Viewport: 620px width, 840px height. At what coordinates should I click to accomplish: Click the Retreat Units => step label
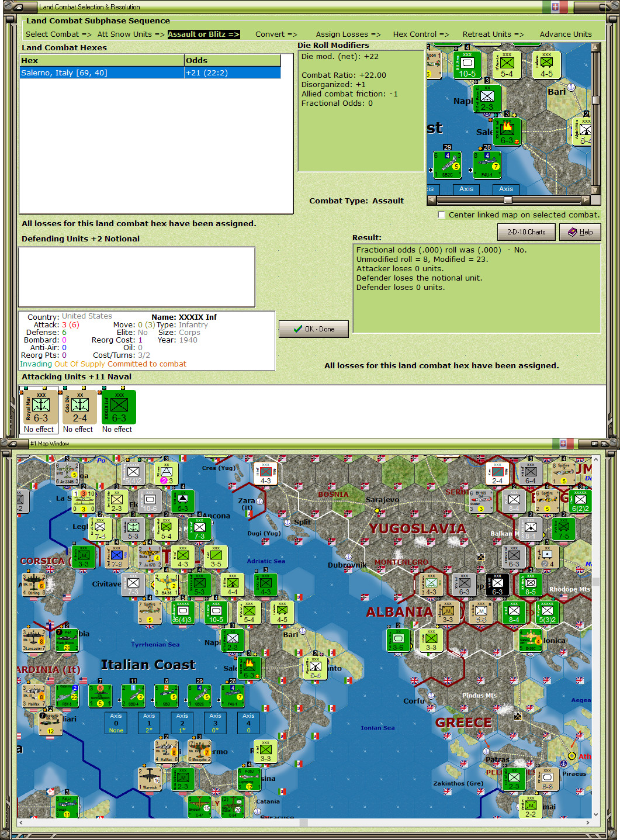(x=493, y=34)
